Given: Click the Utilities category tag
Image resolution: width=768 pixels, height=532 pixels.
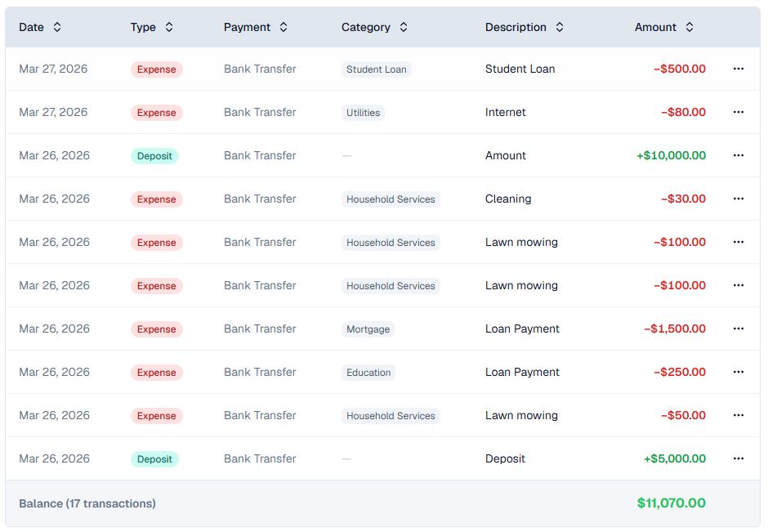Looking at the screenshot, I should tap(363, 113).
